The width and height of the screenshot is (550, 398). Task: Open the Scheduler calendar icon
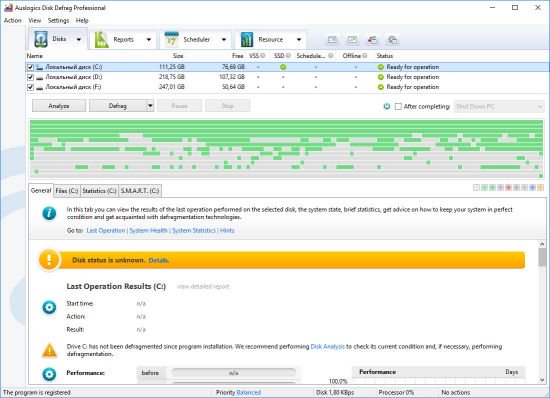coord(172,40)
